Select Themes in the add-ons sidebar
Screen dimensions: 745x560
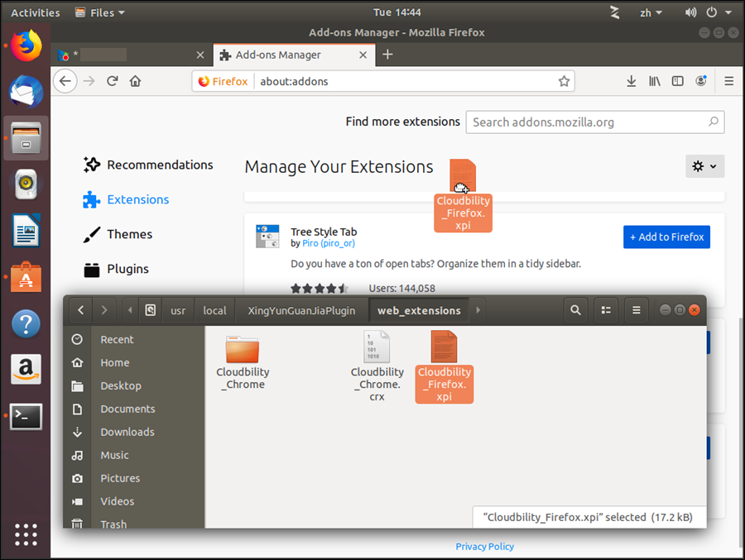(x=129, y=234)
